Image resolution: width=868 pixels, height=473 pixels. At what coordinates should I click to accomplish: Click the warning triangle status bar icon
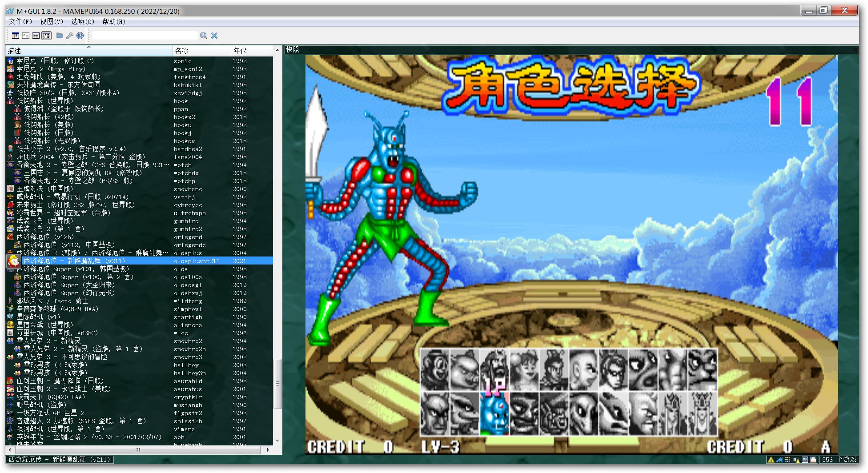point(771,460)
